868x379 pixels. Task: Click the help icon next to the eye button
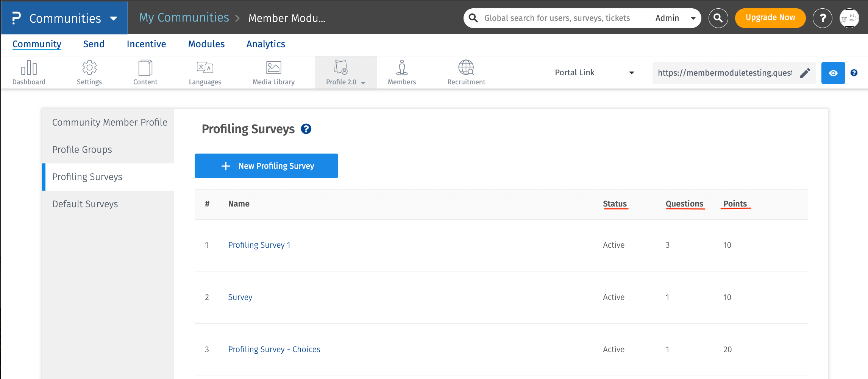point(854,73)
